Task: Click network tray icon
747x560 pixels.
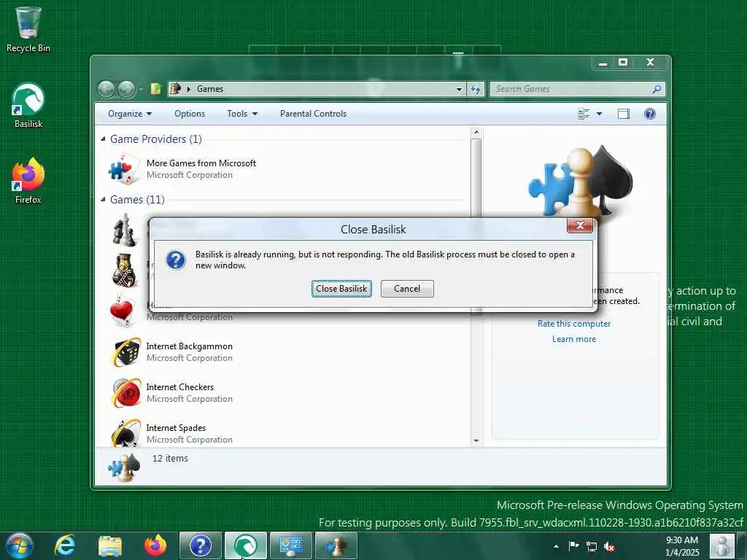Action: [x=591, y=546]
